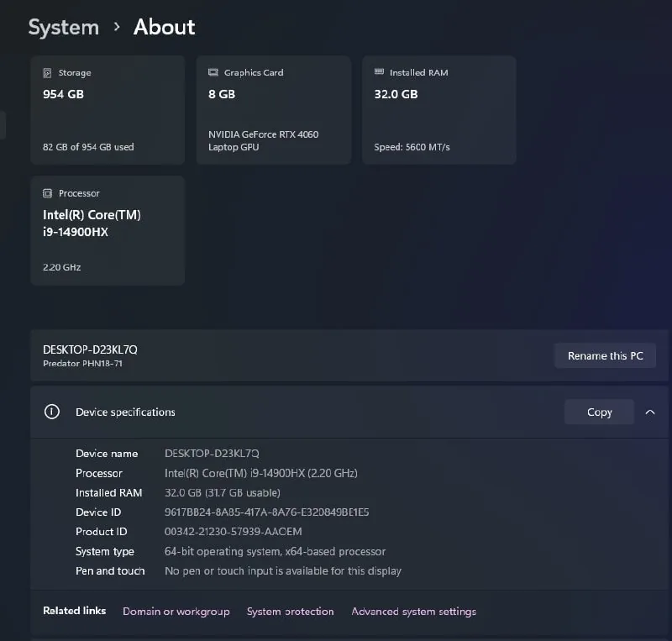Image resolution: width=672 pixels, height=641 pixels.
Task: Collapse the Device specifications section chevron
Action: tap(649, 412)
